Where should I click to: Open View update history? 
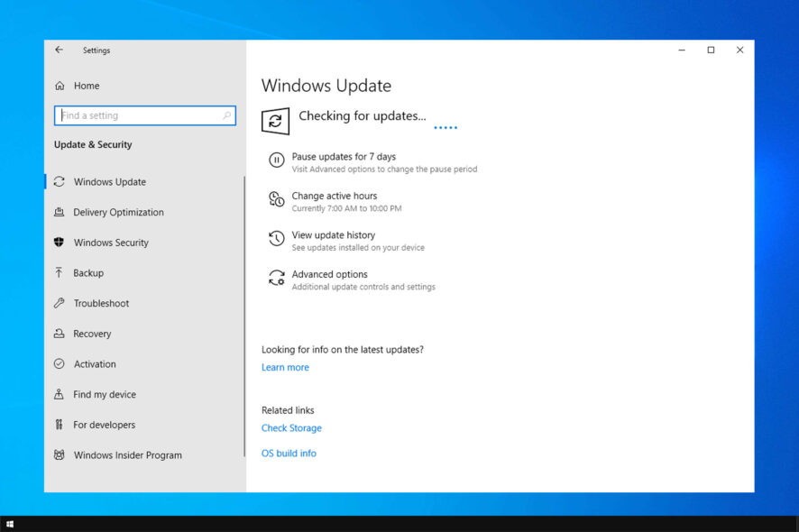[334, 235]
